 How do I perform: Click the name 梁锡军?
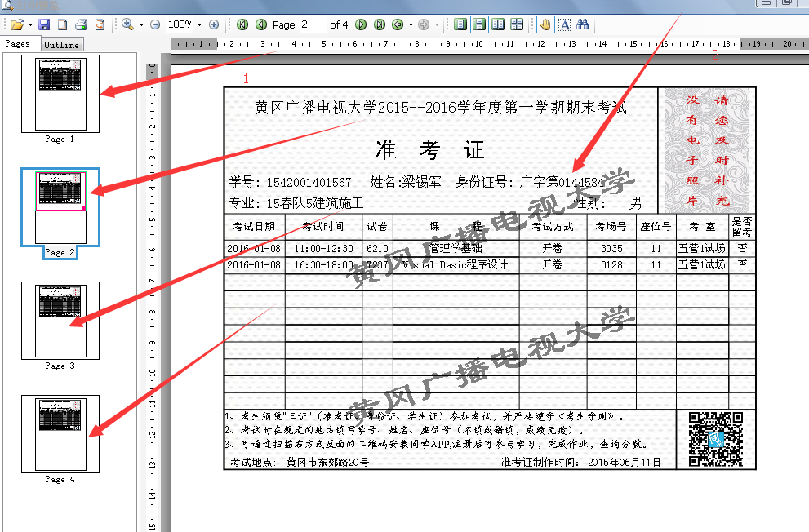(421, 182)
